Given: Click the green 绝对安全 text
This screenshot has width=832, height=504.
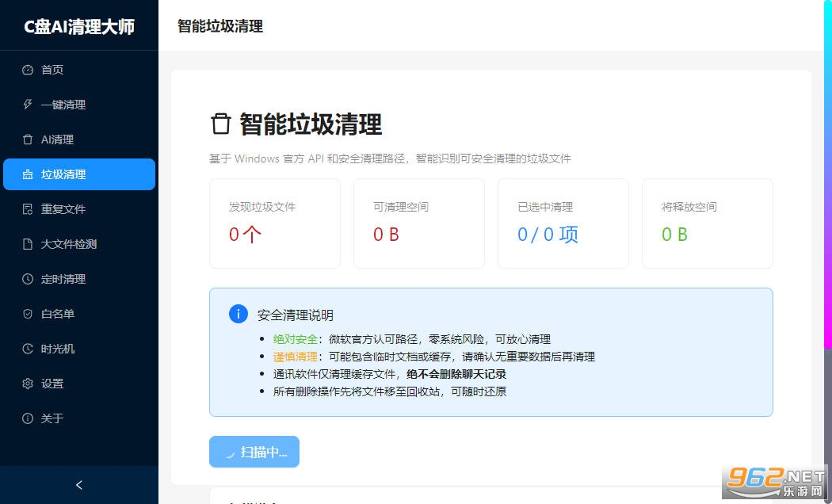Looking at the screenshot, I should click(x=296, y=339).
